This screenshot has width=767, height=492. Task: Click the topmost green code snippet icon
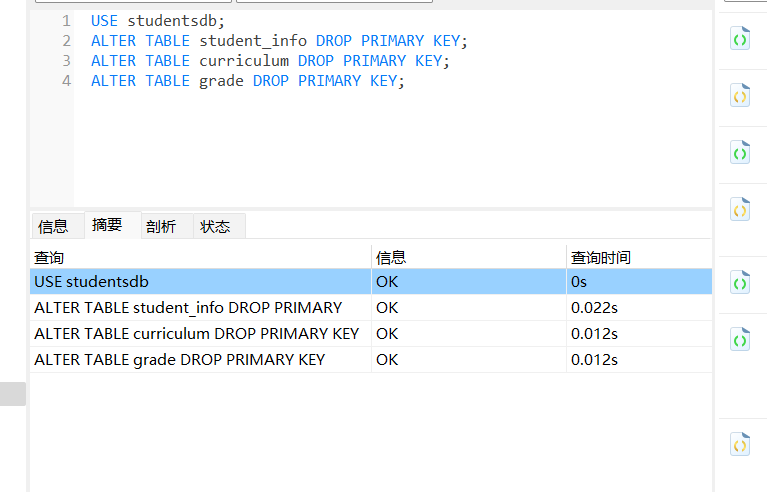click(739, 40)
